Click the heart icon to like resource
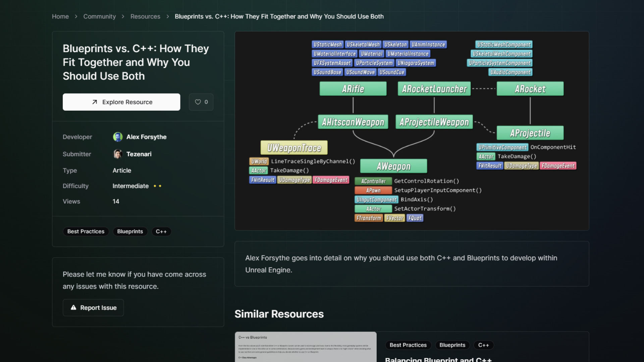The image size is (644, 362). [198, 102]
